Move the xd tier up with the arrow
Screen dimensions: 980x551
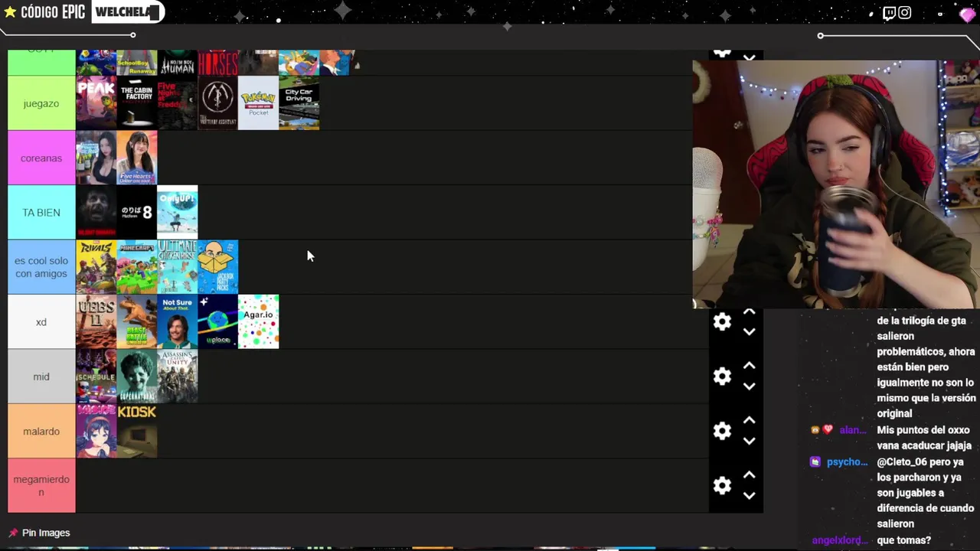749,312
